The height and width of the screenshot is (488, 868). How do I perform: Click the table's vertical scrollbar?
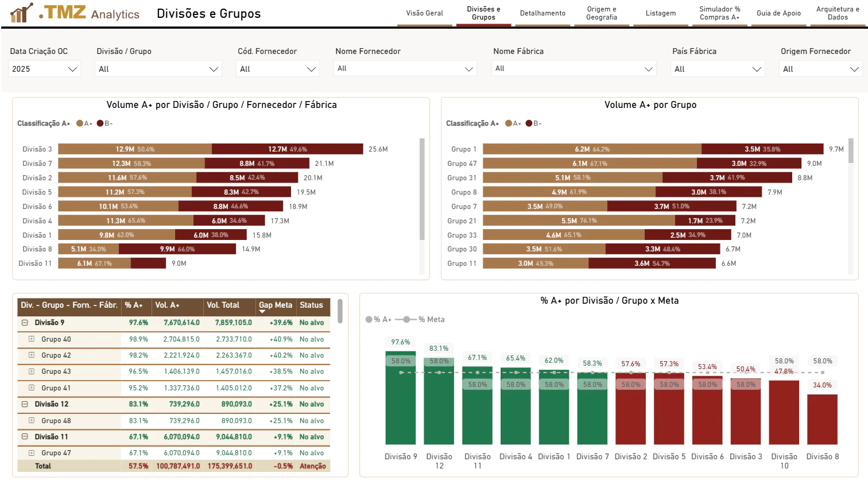click(x=340, y=311)
